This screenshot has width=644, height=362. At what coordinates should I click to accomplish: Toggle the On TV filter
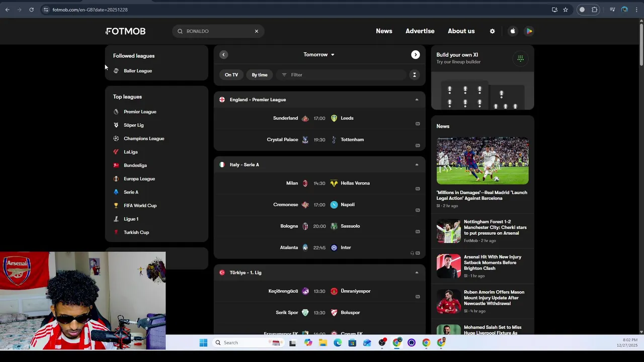(x=231, y=75)
